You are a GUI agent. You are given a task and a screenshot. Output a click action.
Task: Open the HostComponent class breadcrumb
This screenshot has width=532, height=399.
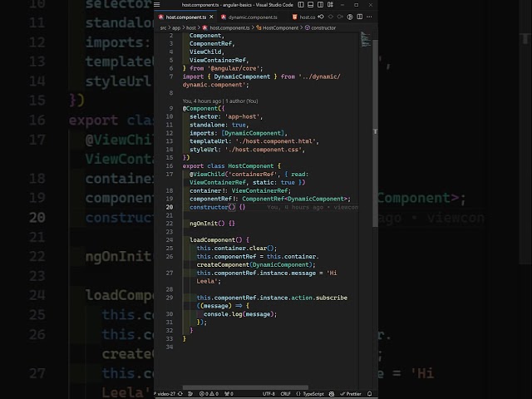(x=278, y=27)
